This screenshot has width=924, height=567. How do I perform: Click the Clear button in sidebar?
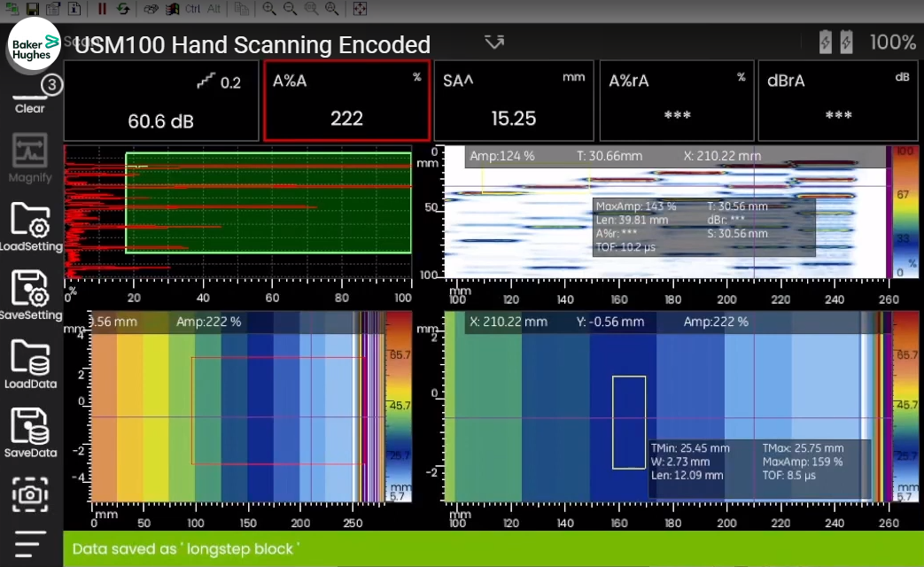tap(29, 104)
